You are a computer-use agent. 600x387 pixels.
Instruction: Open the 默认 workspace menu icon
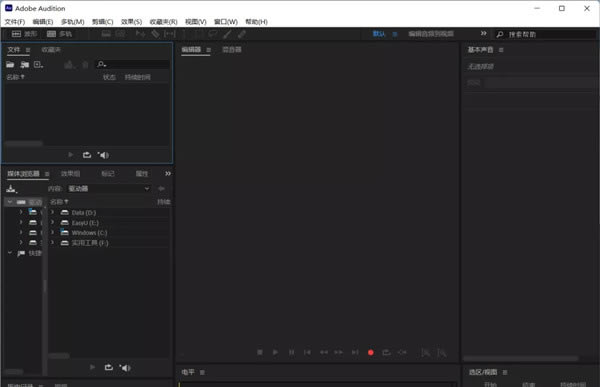pos(395,34)
